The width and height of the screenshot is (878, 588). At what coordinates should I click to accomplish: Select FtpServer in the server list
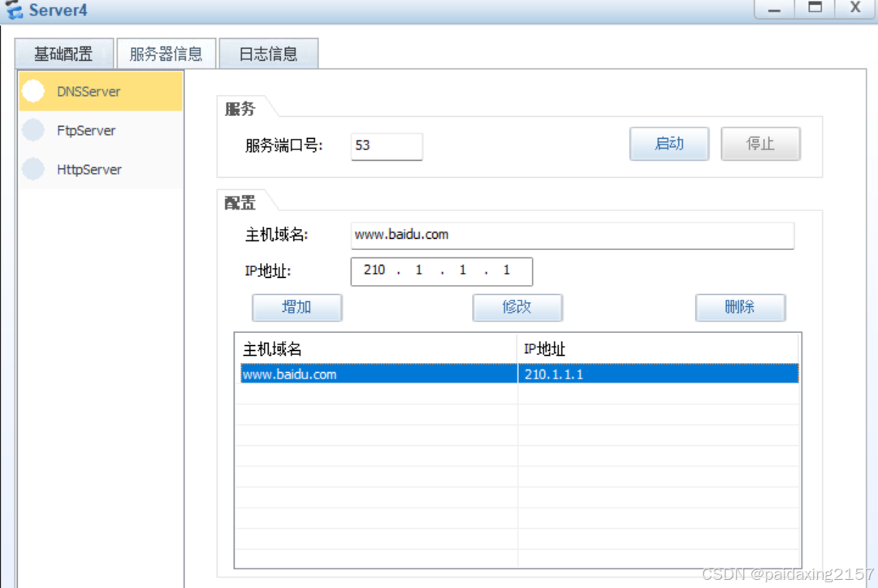pyautogui.click(x=102, y=131)
